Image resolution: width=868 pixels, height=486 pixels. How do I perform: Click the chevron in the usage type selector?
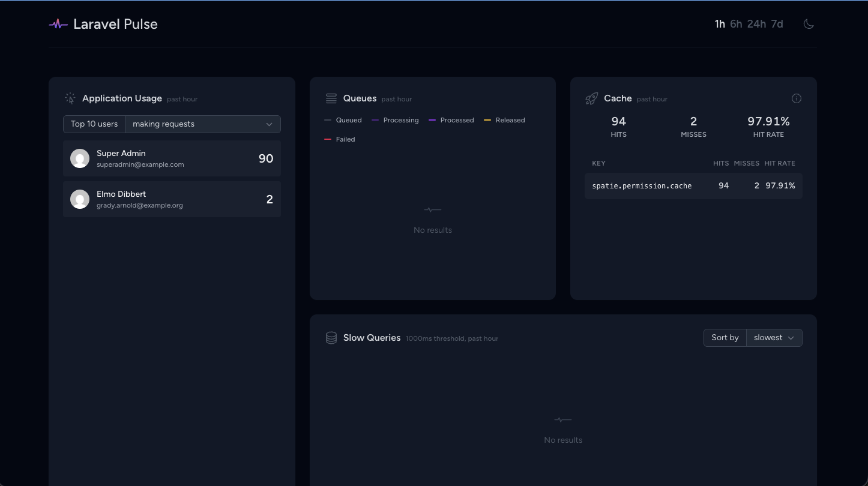(269, 124)
